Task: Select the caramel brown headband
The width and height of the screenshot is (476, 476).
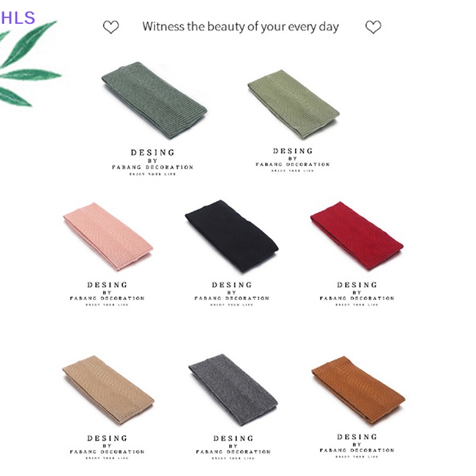Action: click(358, 390)
